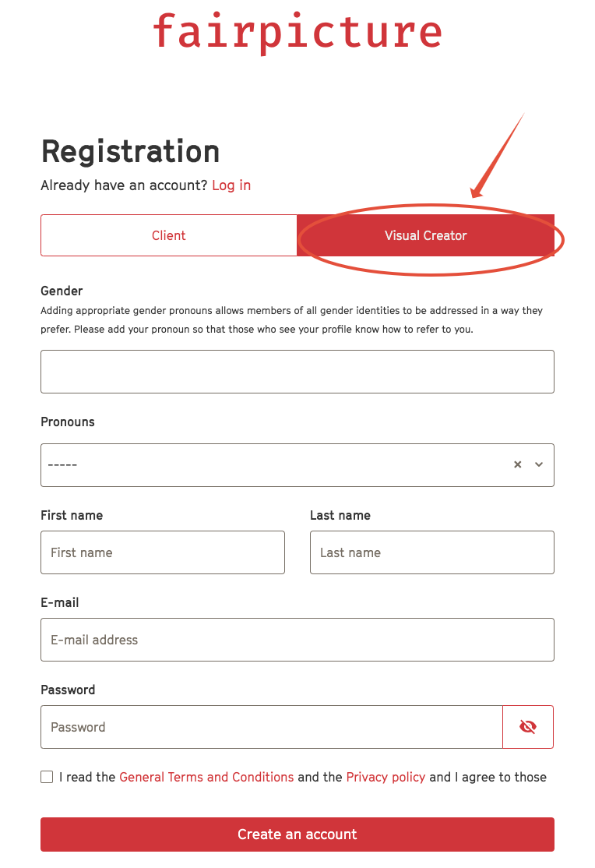The height and width of the screenshot is (868, 595).
Task: Select the Visual Creator tab
Action: [426, 235]
